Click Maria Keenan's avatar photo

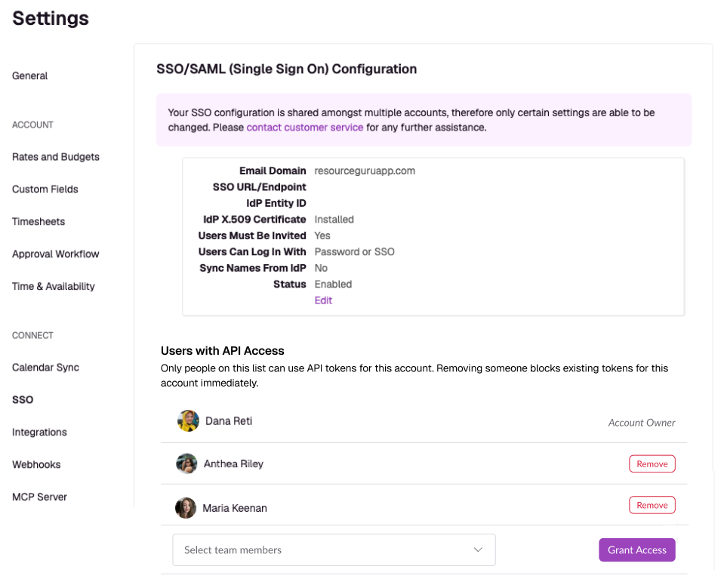tap(186, 508)
